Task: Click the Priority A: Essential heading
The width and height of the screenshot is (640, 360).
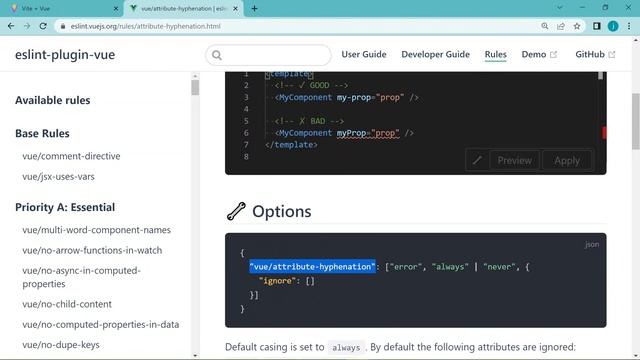Action: (65, 207)
